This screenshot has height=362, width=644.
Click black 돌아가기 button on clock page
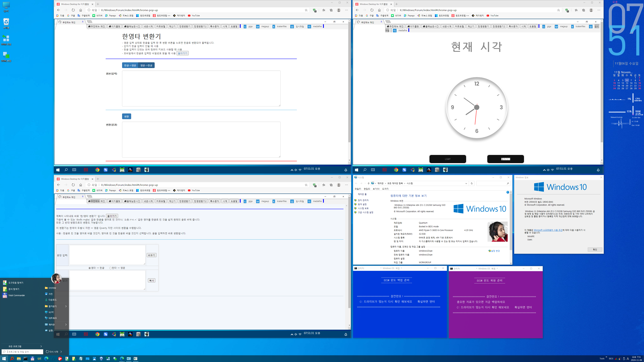pyautogui.click(x=505, y=159)
